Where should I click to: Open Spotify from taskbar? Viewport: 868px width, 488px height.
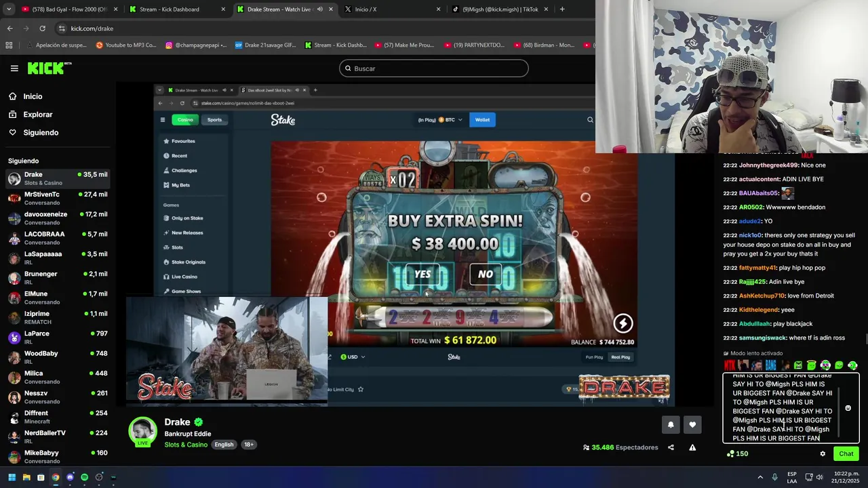(x=84, y=477)
